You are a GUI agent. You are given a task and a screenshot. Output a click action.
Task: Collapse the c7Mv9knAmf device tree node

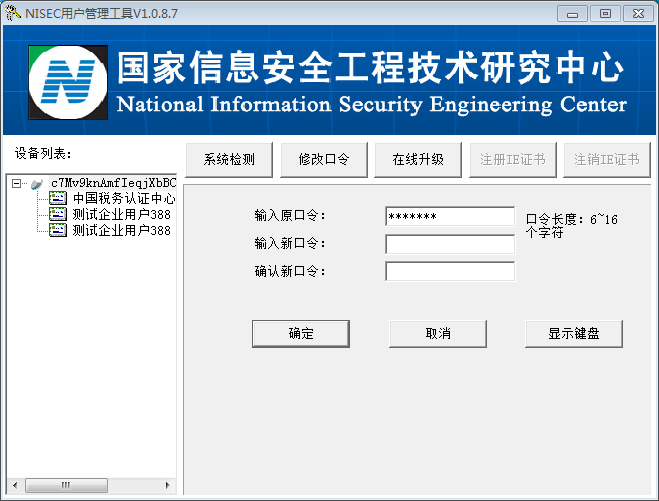17,184
